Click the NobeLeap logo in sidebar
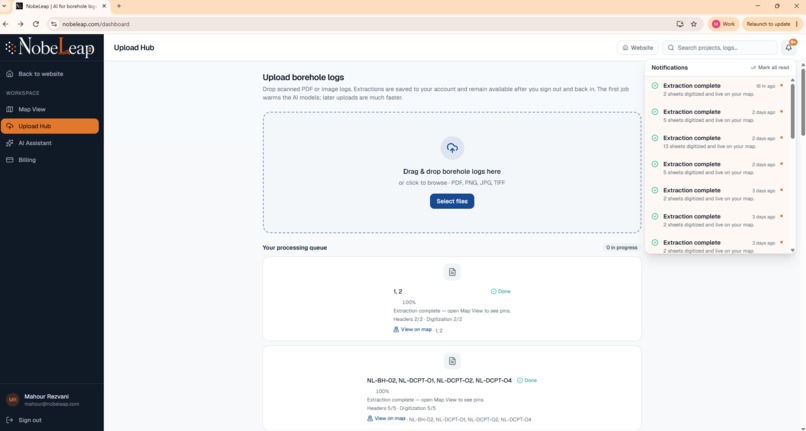This screenshot has width=806, height=431. (x=50, y=48)
